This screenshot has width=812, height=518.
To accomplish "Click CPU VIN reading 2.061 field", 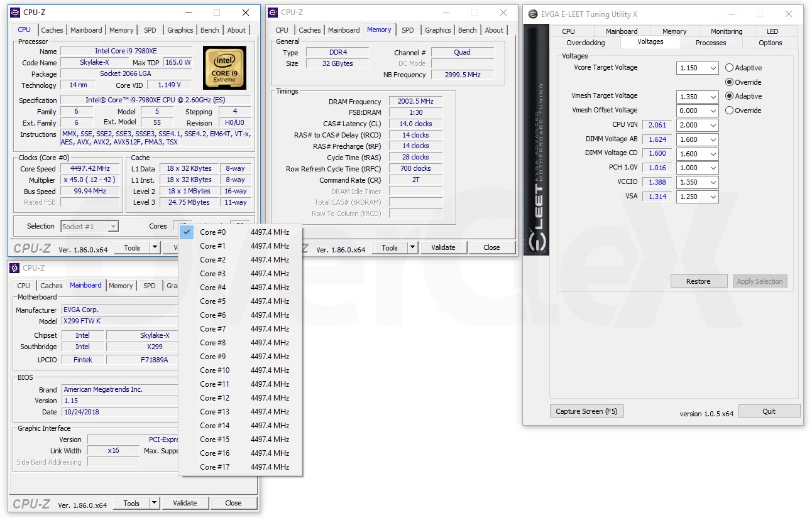I will [x=657, y=125].
